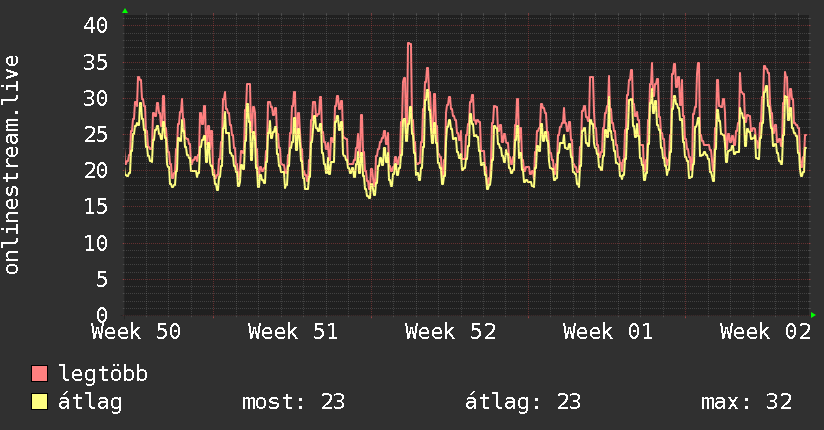The image size is (824, 430).
Task: Click the 'max: 32' value
Action: (x=746, y=402)
